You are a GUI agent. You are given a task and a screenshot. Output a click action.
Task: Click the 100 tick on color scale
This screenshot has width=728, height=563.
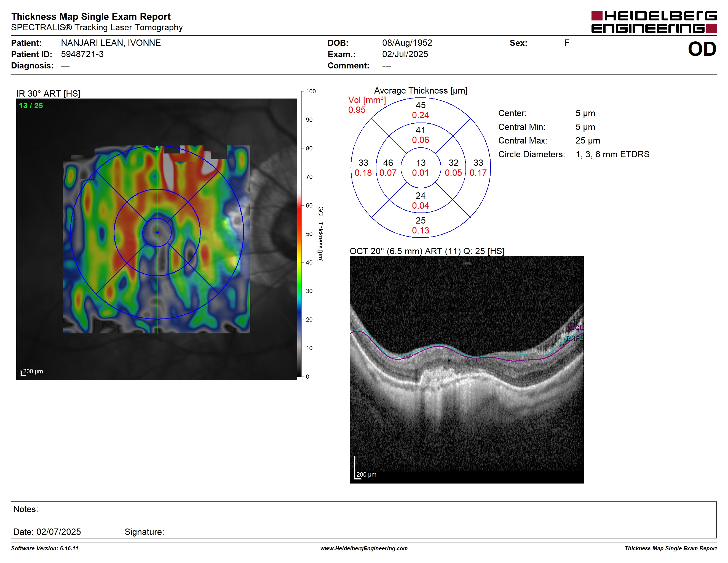click(311, 91)
